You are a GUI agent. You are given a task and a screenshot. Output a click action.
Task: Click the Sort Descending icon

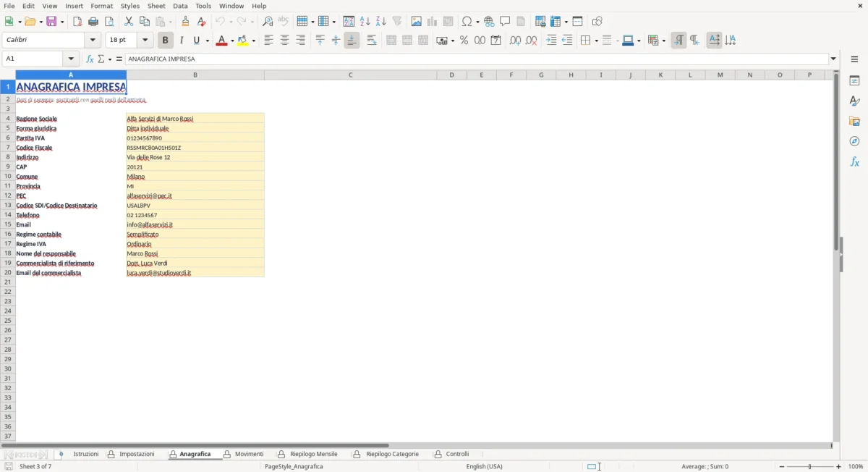pyautogui.click(x=381, y=22)
